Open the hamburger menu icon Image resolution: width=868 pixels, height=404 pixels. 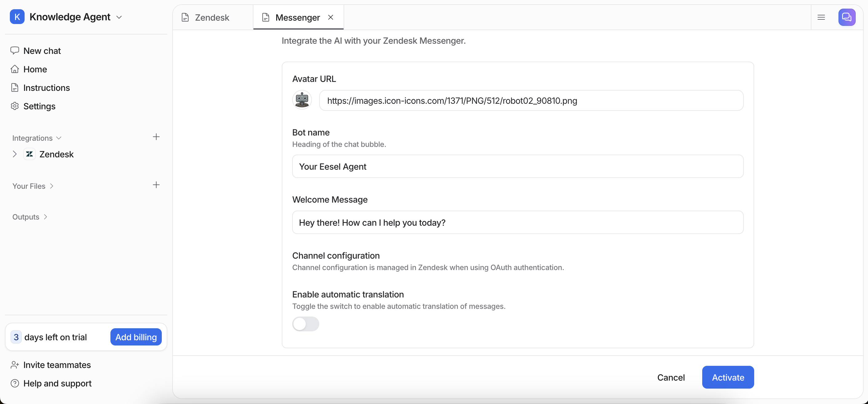pos(821,17)
